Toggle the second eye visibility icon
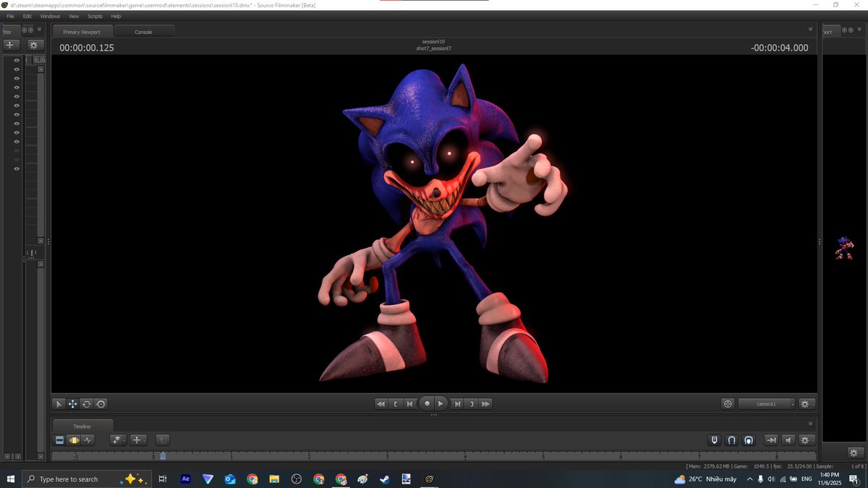Viewport: 868px width, 488px height. click(17, 69)
